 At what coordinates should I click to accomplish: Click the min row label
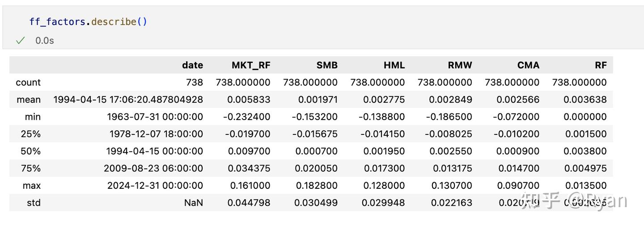tap(33, 117)
